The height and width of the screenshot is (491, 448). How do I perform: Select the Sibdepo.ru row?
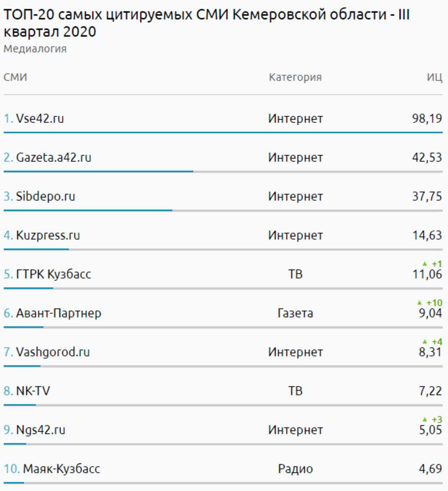223,197
